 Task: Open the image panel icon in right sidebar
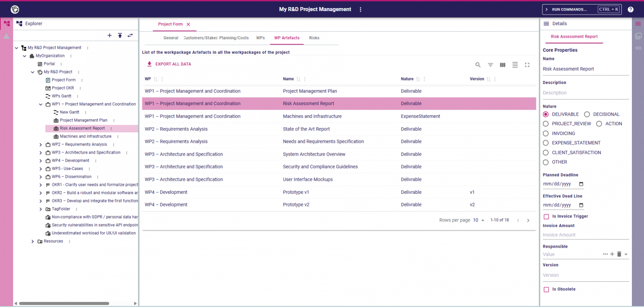(x=638, y=35)
